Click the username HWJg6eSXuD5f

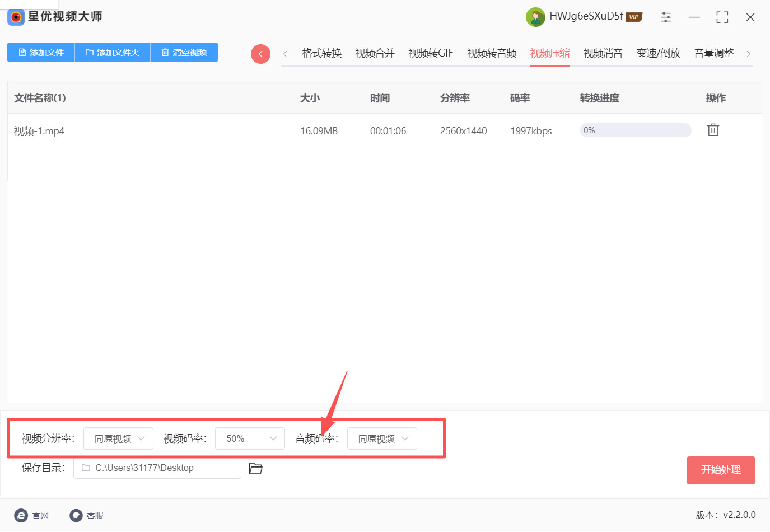tap(586, 16)
